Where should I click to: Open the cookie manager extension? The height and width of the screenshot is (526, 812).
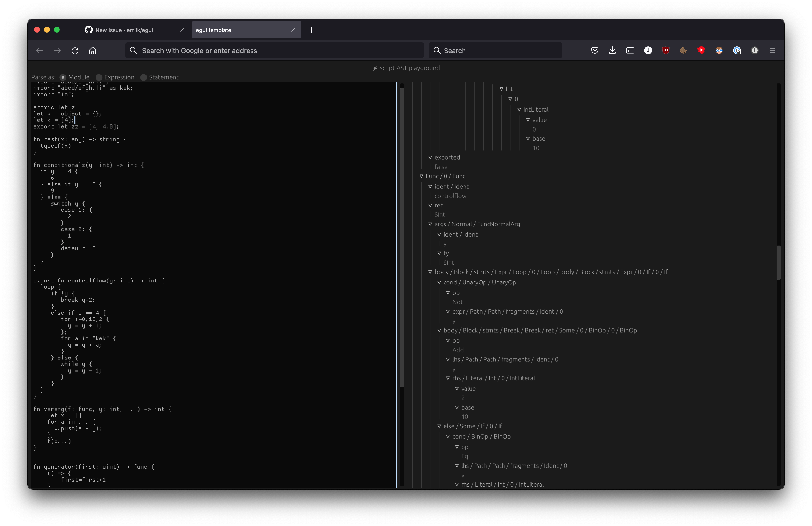pyautogui.click(x=683, y=51)
